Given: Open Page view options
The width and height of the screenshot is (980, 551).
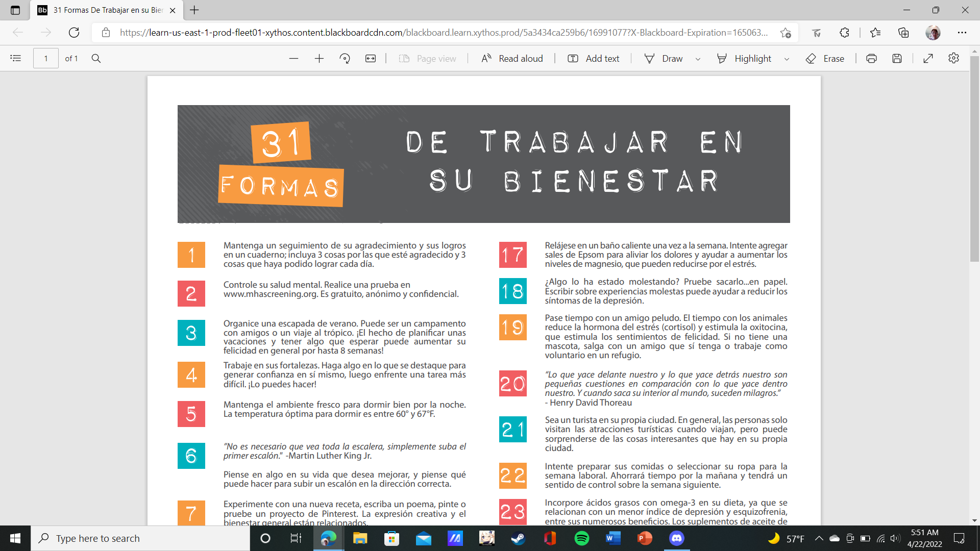Looking at the screenshot, I should click(x=428, y=59).
